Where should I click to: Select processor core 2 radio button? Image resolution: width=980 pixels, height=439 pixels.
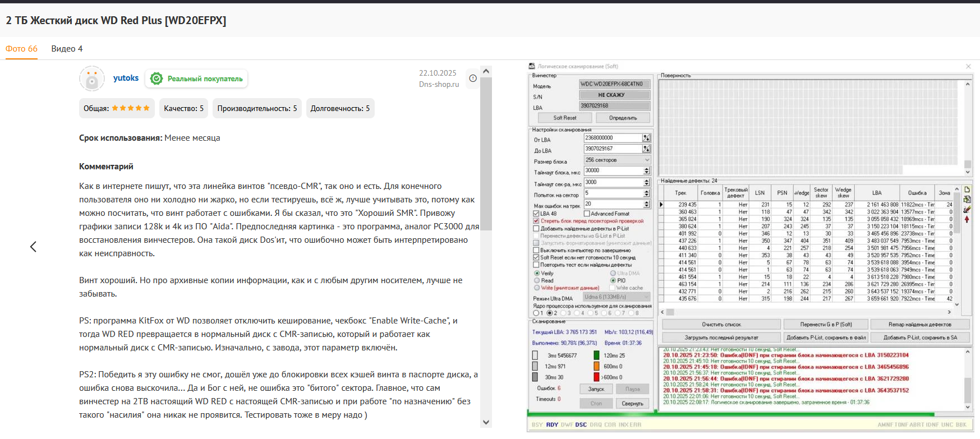pos(550,313)
